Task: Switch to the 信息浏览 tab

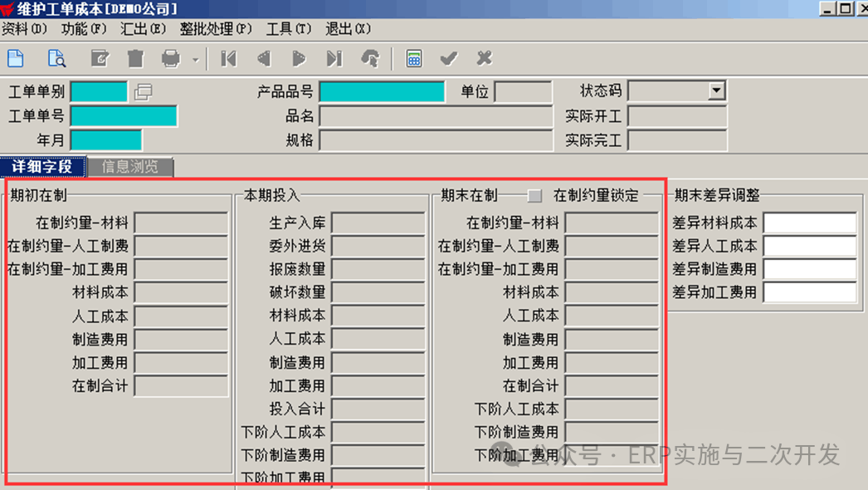Action: (x=129, y=167)
